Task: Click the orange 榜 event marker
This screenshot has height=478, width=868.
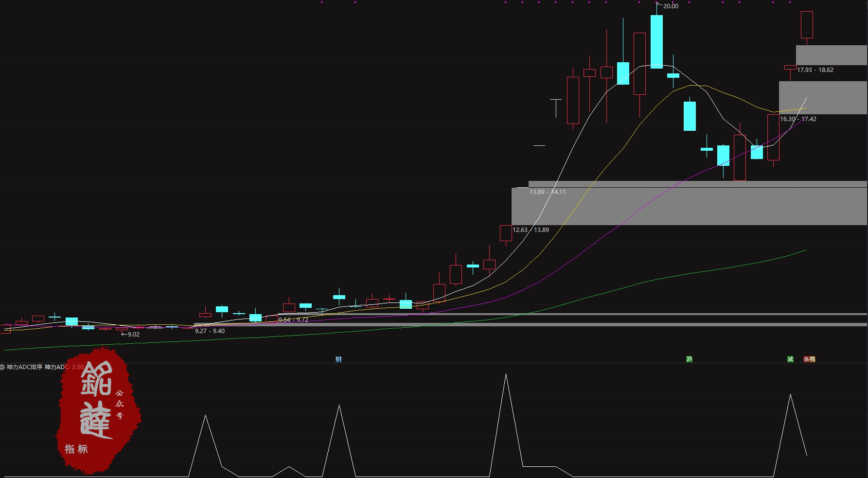Action: (812, 359)
